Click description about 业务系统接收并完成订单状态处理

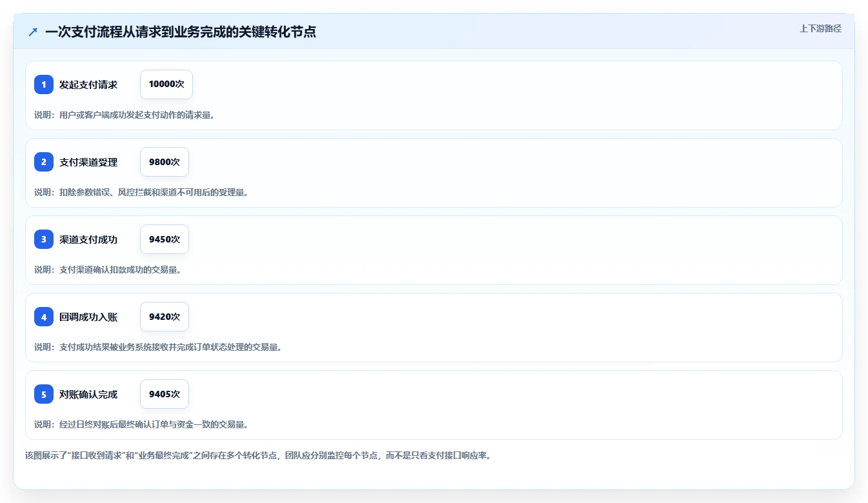pyautogui.click(x=158, y=347)
